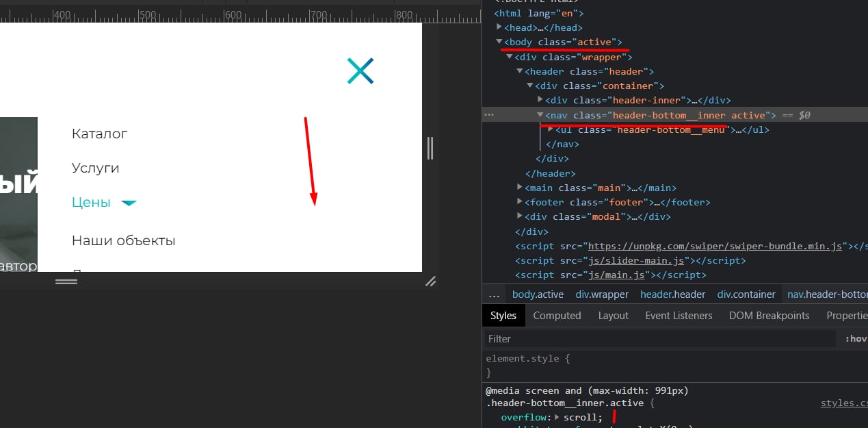The height and width of the screenshot is (428, 868).
Task: Switch to the Properties tab
Action: click(847, 316)
